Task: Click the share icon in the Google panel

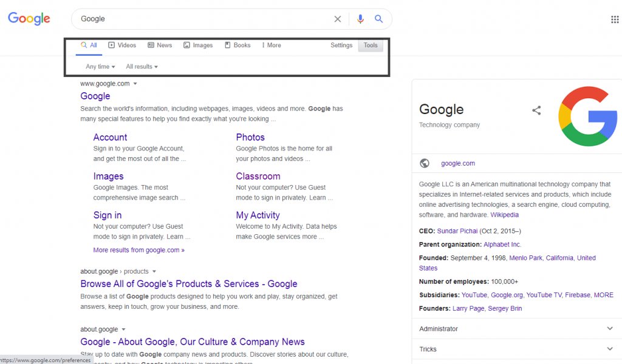Action: [x=536, y=110]
